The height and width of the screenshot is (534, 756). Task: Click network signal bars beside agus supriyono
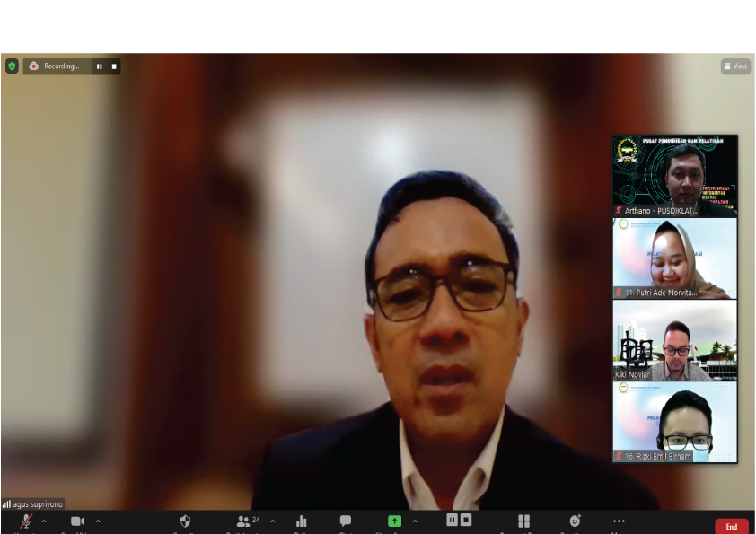click(x=6, y=504)
